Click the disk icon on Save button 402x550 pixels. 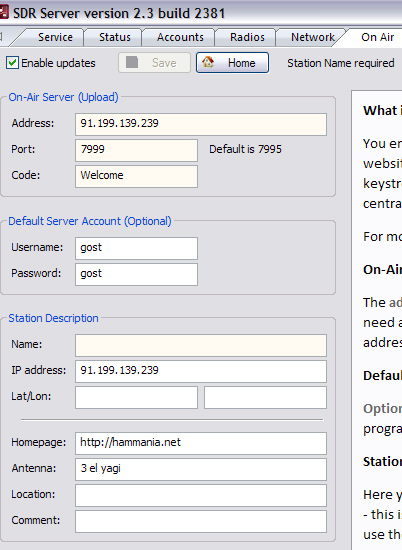(x=132, y=62)
